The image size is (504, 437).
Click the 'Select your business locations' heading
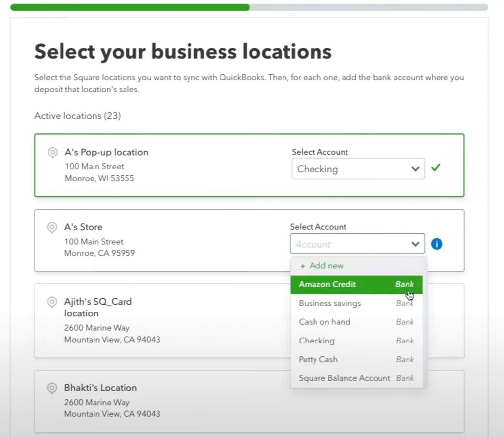[183, 52]
